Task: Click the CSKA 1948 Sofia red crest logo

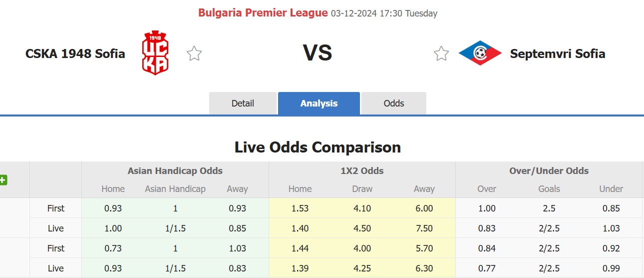Action: click(x=155, y=53)
